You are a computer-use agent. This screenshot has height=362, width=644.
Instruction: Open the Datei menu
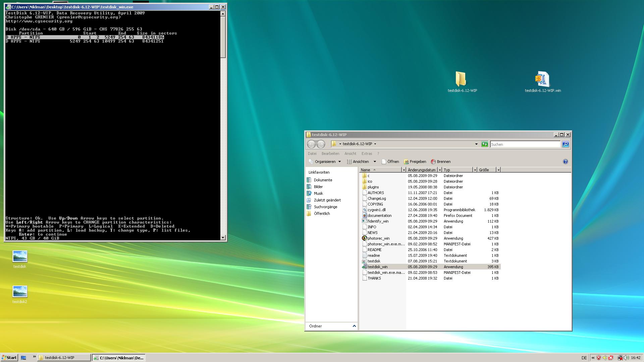pos(312,154)
